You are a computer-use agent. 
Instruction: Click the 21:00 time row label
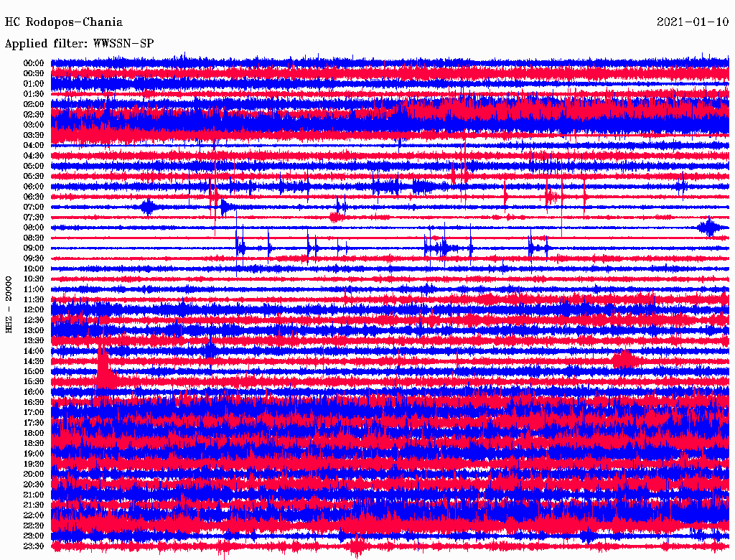tap(34, 495)
